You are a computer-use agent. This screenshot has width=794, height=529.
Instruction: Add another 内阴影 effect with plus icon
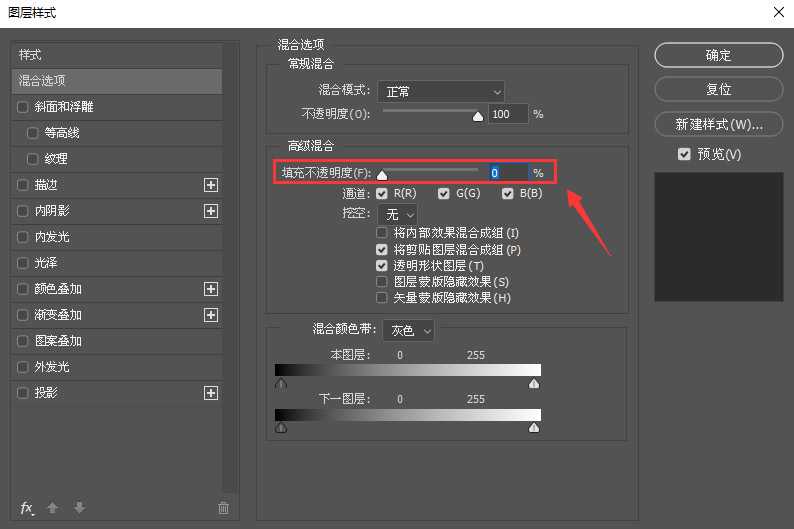coord(211,211)
